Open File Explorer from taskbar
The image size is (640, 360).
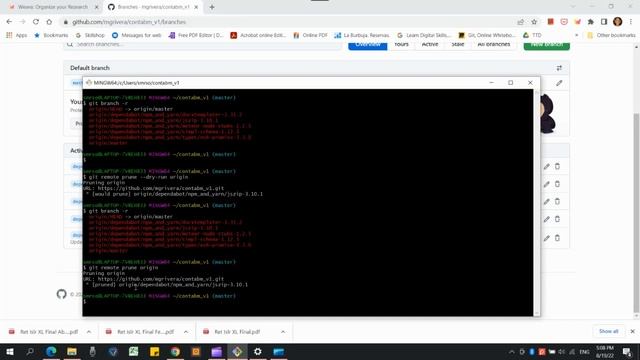[x=72, y=351]
